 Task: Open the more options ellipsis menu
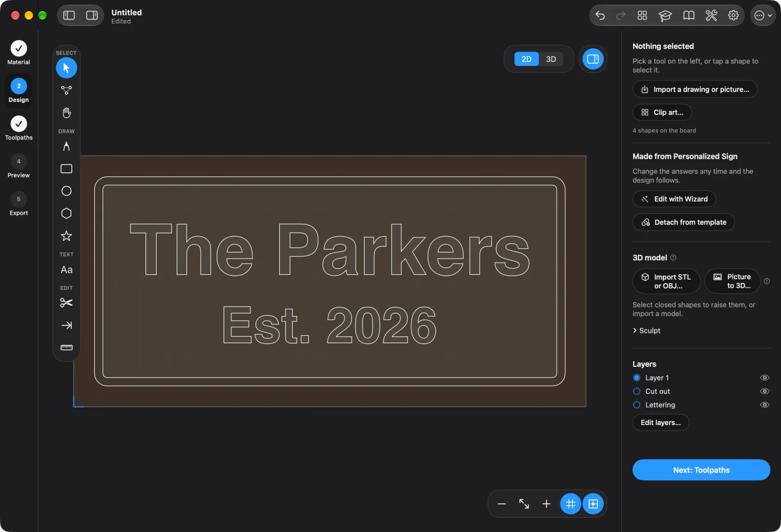click(x=763, y=16)
